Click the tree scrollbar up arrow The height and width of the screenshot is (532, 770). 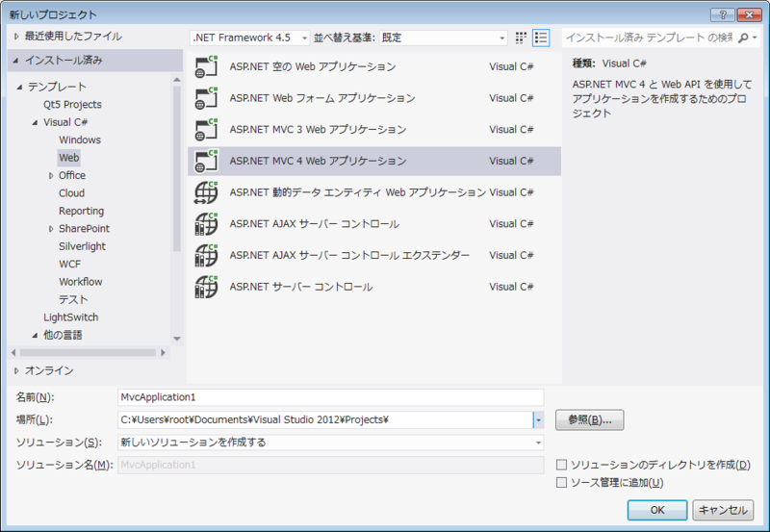click(177, 80)
